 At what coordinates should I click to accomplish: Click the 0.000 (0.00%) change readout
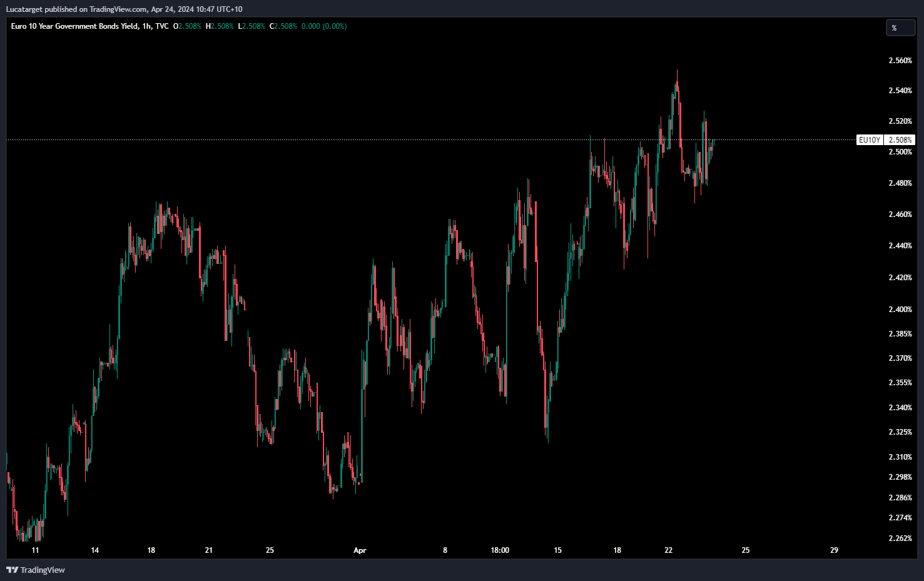(x=323, y=26)
